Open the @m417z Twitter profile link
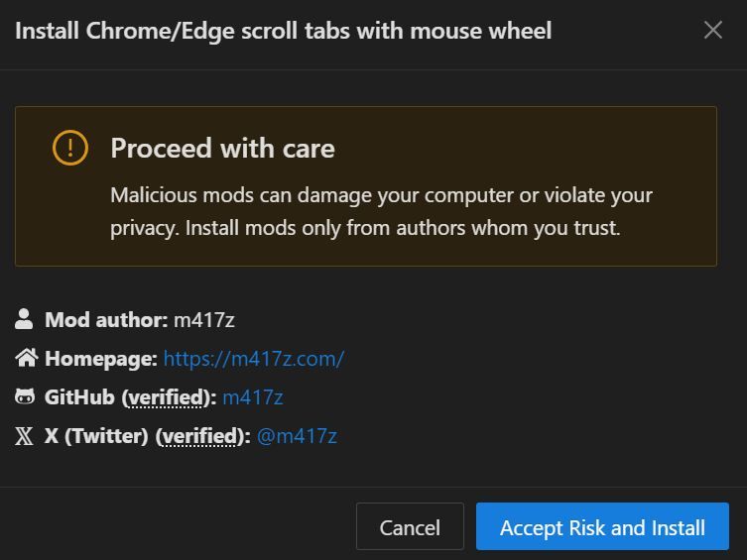Screen dimensions: 747x560 click(x=297, y=435)
